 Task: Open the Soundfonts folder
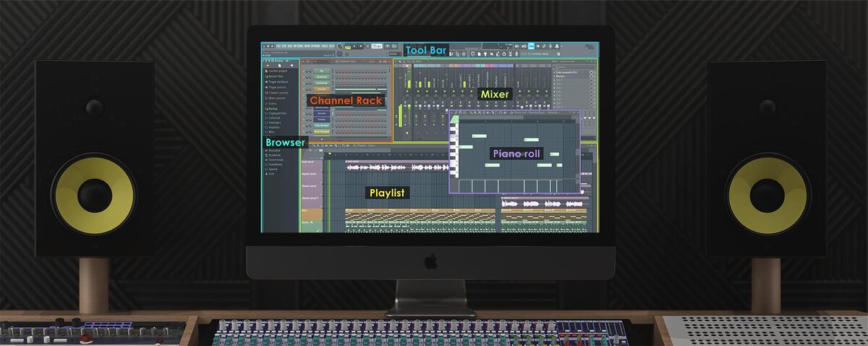point(274,164)
